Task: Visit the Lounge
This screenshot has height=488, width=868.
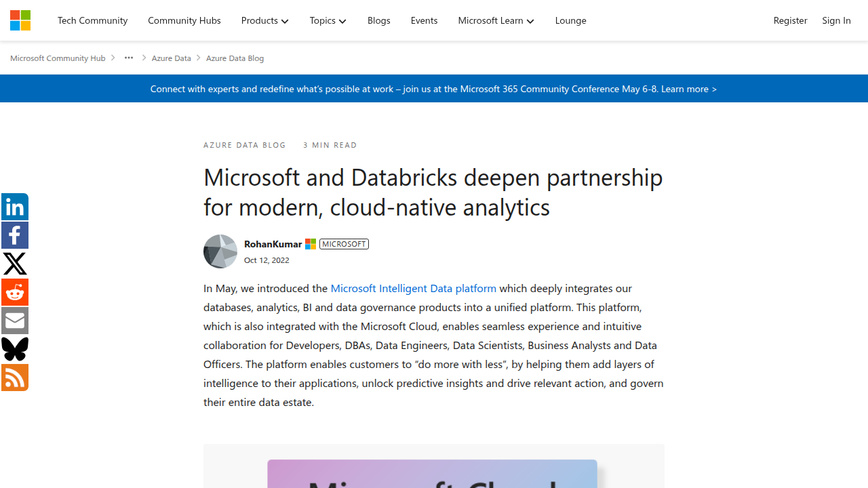Action: (x=570, y=20)
